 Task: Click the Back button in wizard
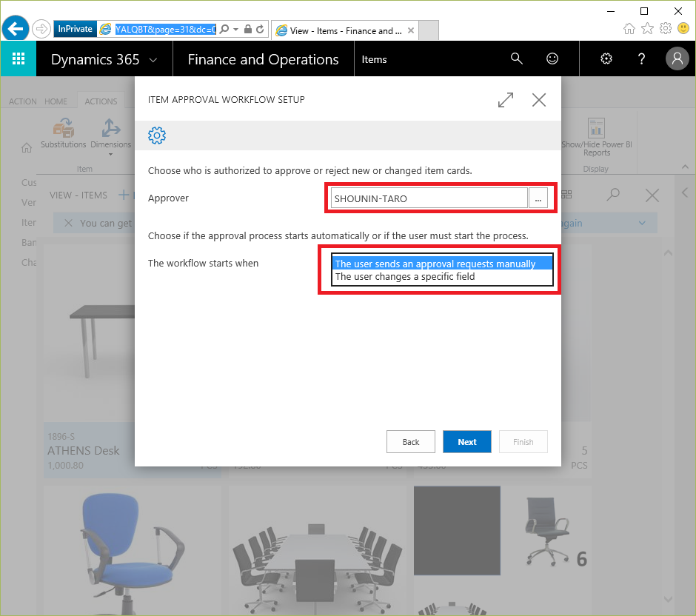click(x=411, y=442)
